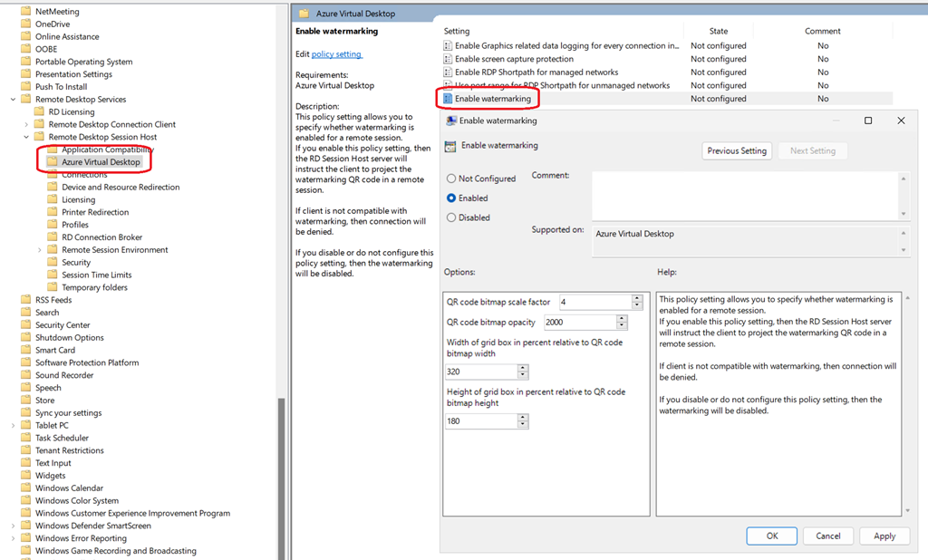Viewport: 928px width, 560px height.
Task: Select Software Protection Platform tree item
Action: [x=87, y=362]
